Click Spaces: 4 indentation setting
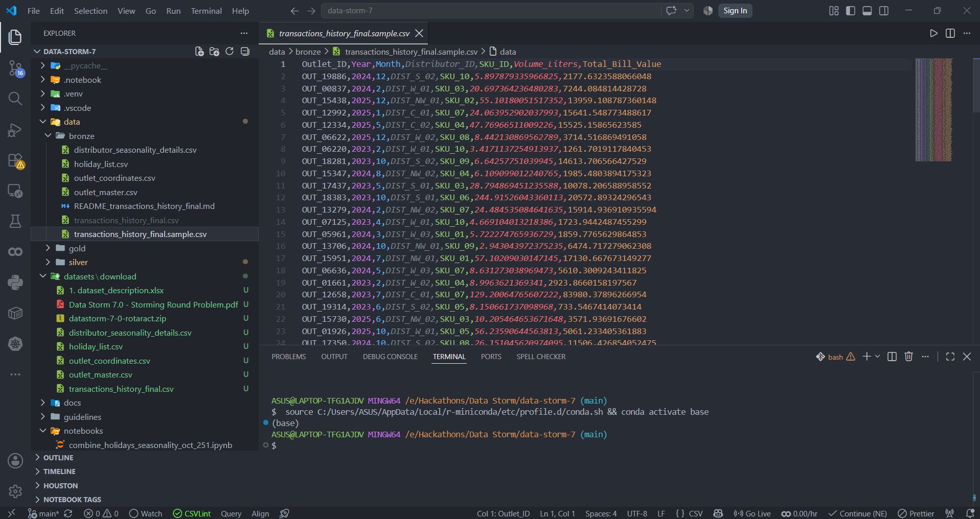 click(x=601, y=513)
